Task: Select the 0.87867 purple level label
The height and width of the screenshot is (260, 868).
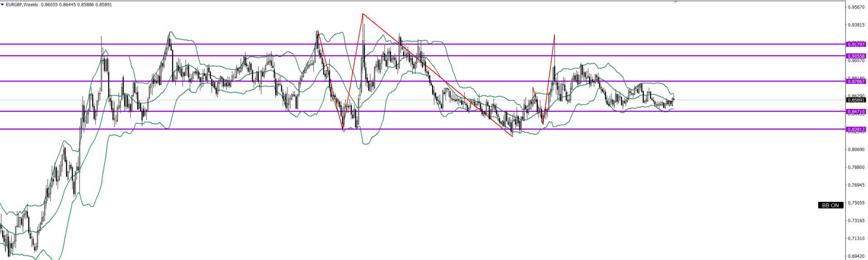Action: coord(856,82)
